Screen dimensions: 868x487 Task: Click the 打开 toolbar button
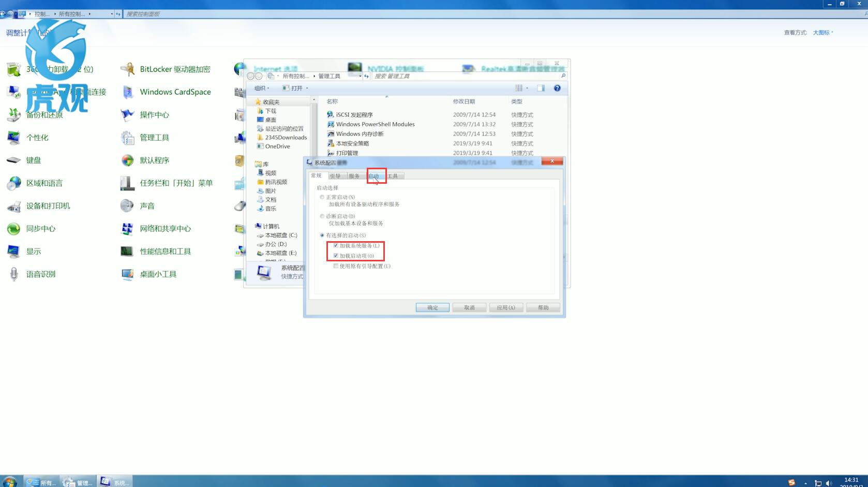[x=293, y=88]
